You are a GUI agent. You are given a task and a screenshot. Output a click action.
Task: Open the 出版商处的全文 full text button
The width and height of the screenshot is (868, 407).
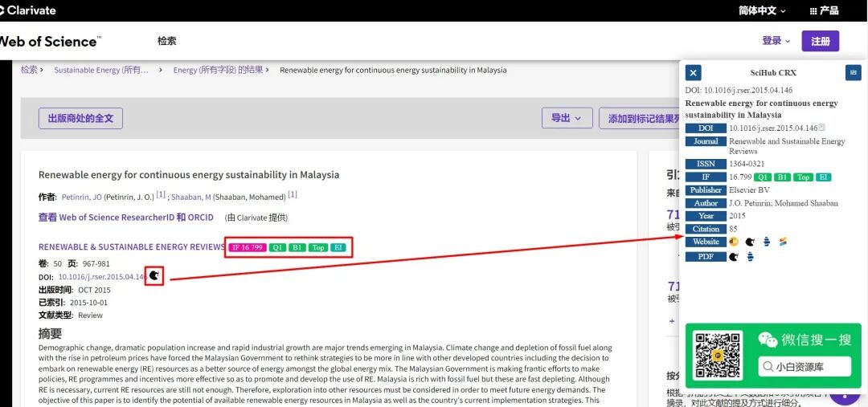[81, 118]
